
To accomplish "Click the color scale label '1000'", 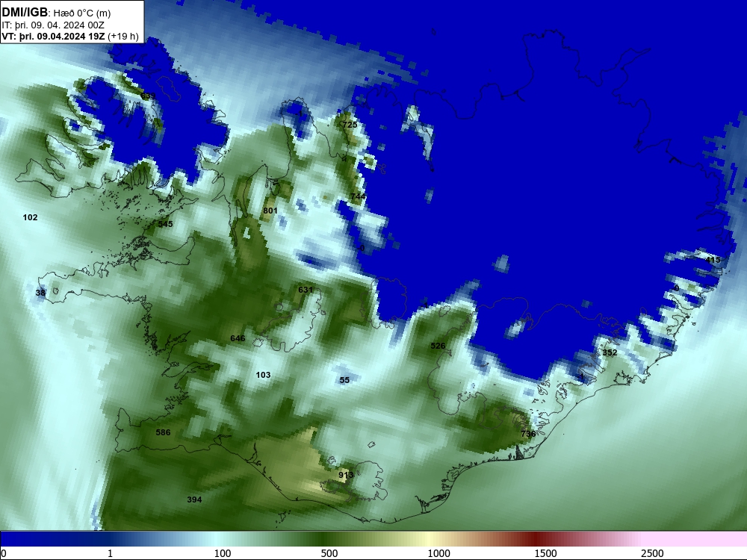I will click(x=438, y=553).
